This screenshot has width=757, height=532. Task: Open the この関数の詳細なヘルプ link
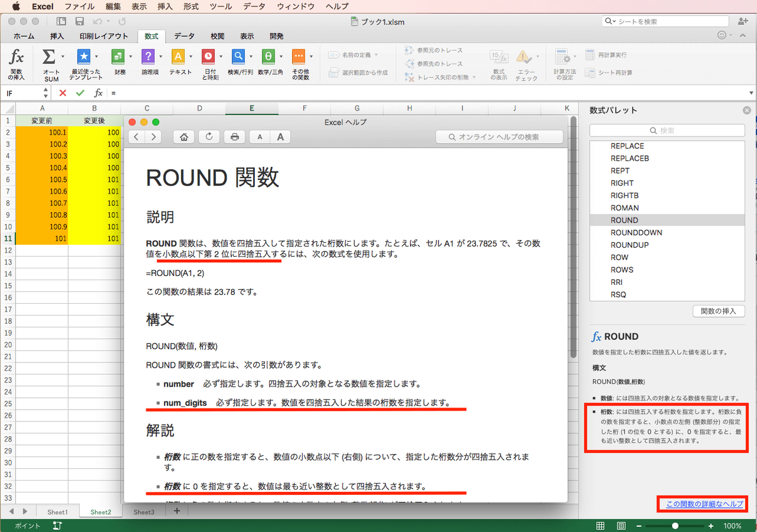click(x=704, y=504)
